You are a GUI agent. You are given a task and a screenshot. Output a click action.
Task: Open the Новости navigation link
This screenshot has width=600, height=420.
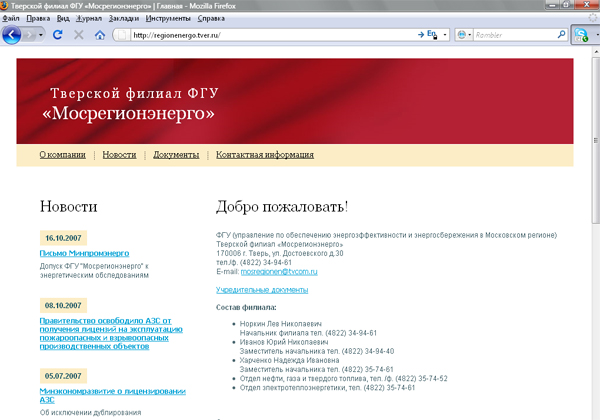click(x=119, y=155)
